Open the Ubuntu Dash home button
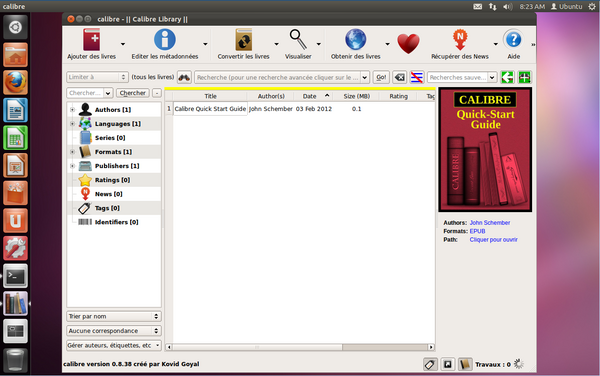The height and width of the screenshot is (376, 600). coord(15,27)
